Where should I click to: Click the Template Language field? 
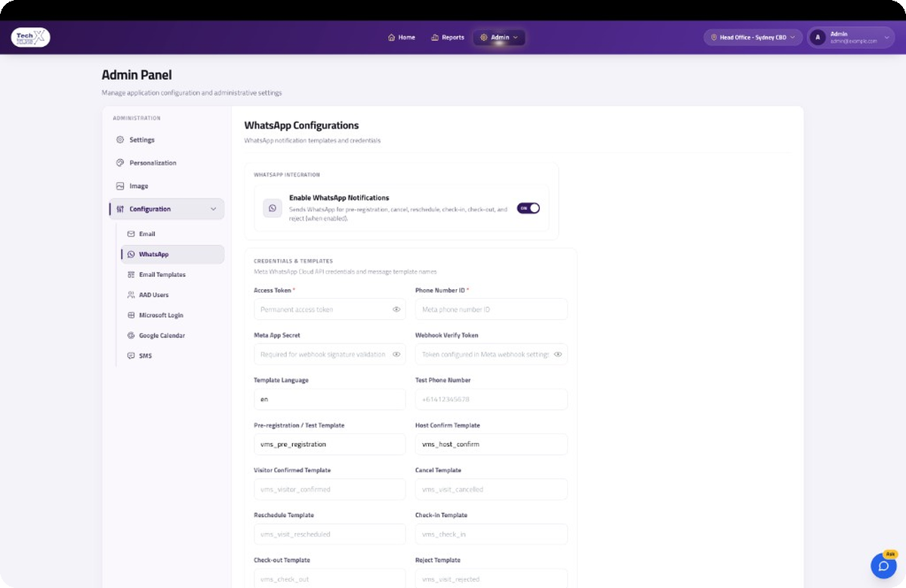coord(330,399)
